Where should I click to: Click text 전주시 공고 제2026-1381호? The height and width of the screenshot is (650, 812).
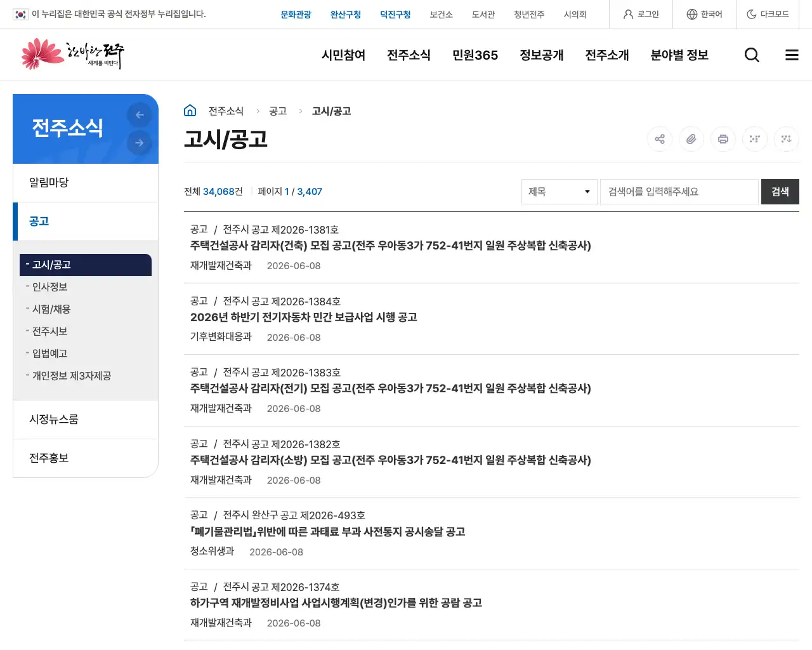coord(280,230)
